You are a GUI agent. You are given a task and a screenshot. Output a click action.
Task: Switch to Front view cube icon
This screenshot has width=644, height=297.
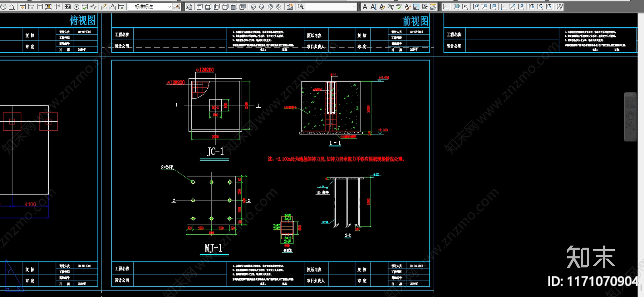click(234, 7)
